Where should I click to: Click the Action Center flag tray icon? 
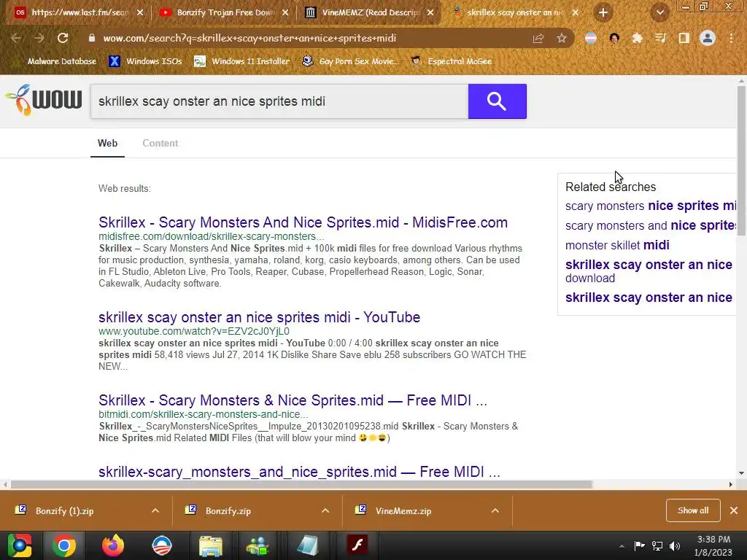tap(639, 545)
